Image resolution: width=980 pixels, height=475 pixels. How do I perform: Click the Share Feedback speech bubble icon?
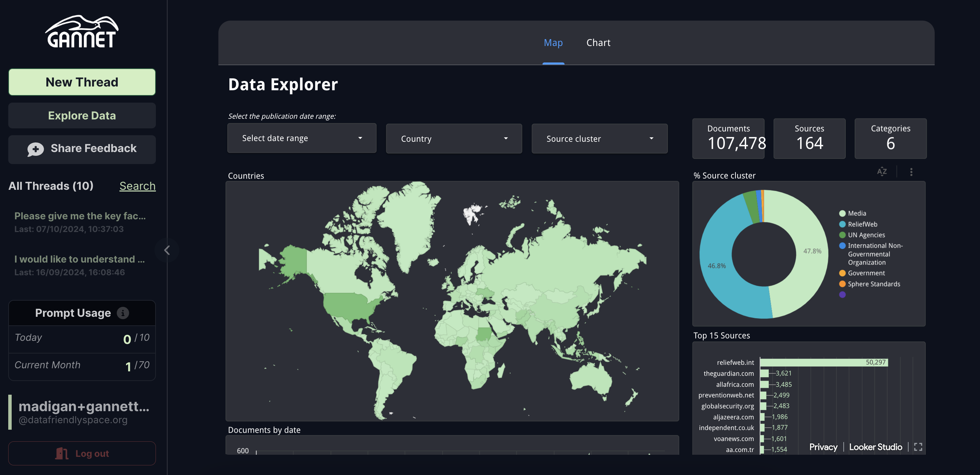(35, 149)
